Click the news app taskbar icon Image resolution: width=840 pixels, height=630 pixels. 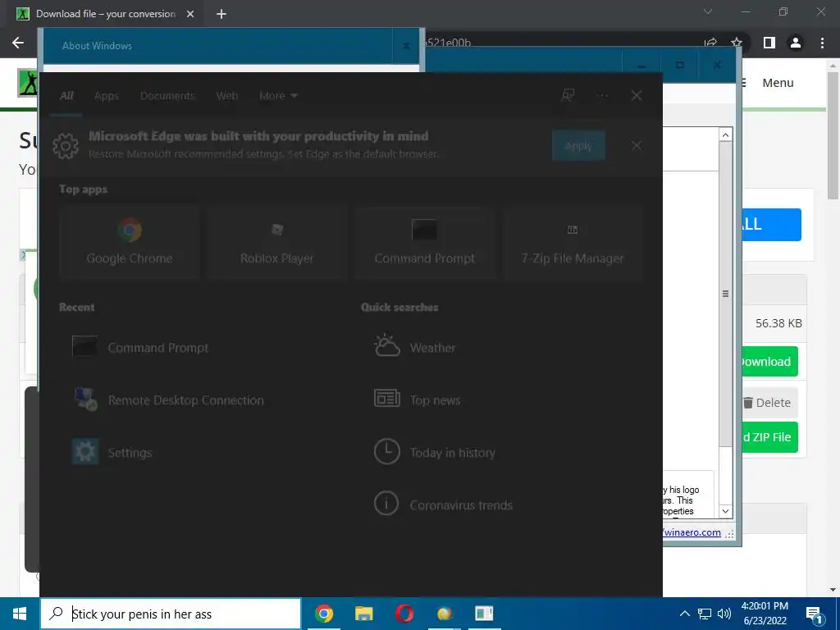484,614
